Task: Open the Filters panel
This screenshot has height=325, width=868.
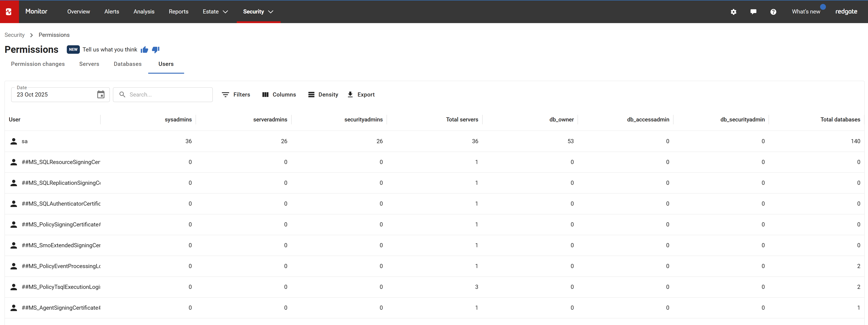Action: click(236, 95)
